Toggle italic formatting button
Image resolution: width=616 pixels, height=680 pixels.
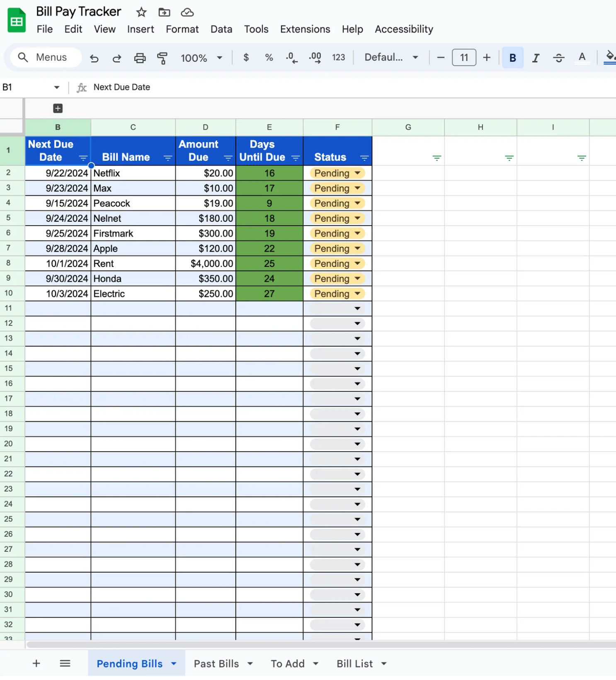(536, 58)
